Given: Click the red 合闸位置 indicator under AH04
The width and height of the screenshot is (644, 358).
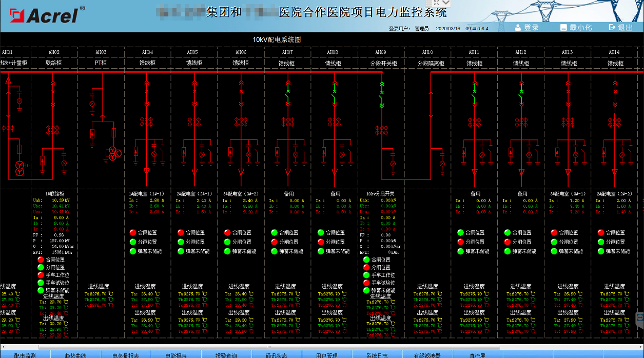Looking at the screenshot, I should 133,232.
